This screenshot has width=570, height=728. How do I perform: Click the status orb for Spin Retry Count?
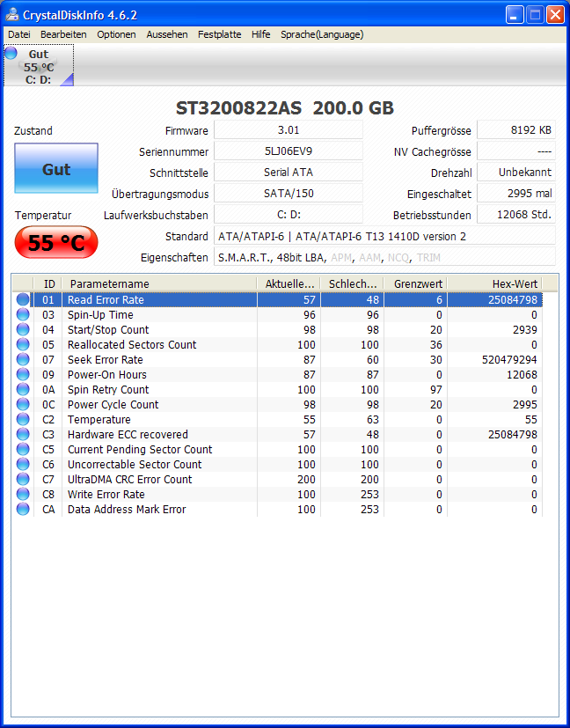[x=23, y=390]
